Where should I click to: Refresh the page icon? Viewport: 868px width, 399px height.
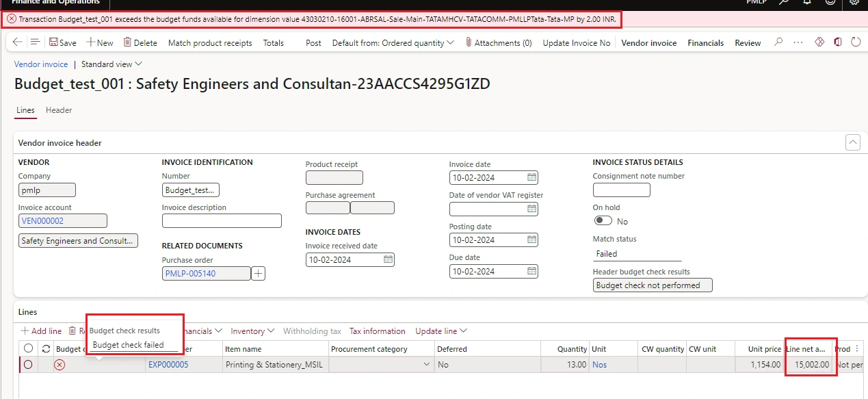click(856, 42)
